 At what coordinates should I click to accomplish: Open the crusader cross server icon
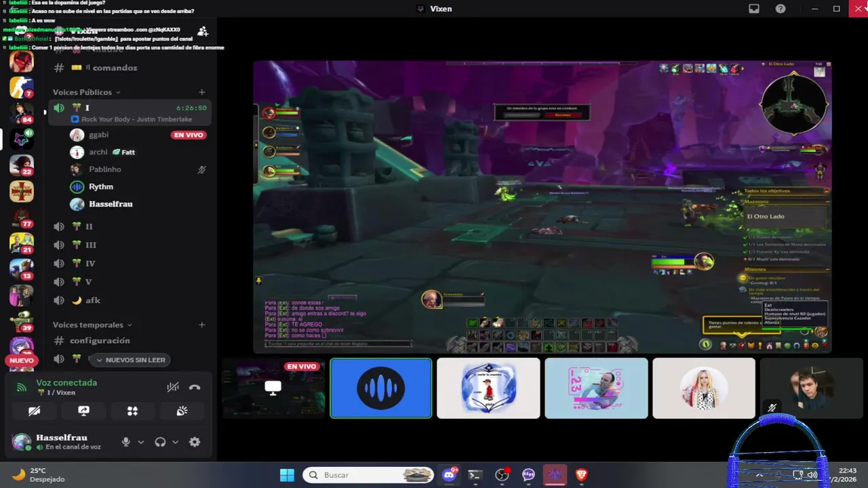click(22, 191)
